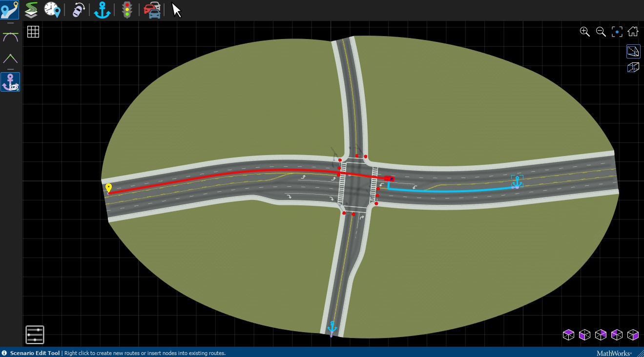Click the yellow start waypoint marker
This screenshot has width=644, height=357.
(x=108, y=188)
